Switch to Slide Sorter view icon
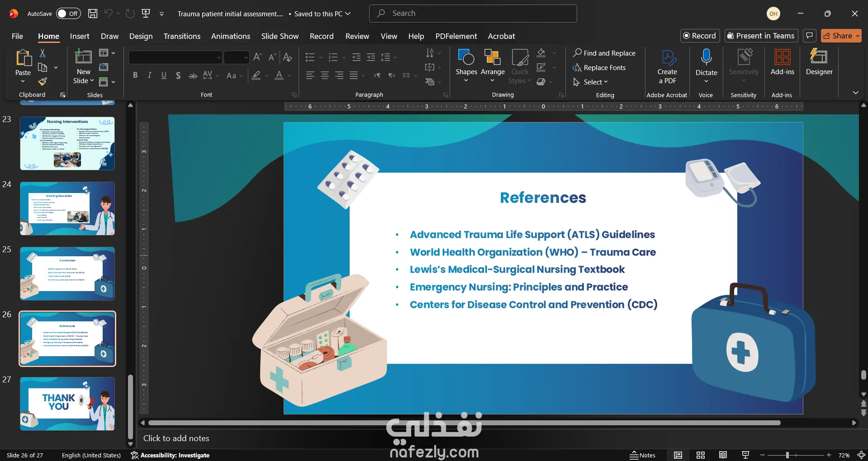Viewport: 868px width, 461px height. (701, 455)
